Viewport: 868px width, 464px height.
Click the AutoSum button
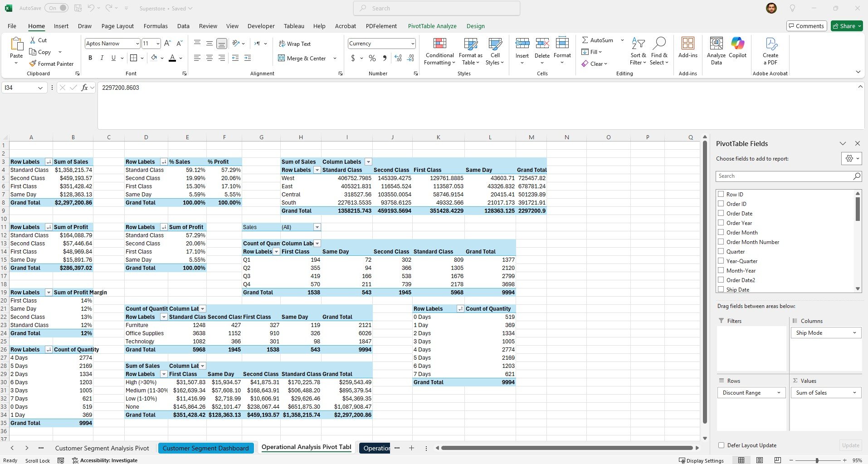(x=598, y=40)
